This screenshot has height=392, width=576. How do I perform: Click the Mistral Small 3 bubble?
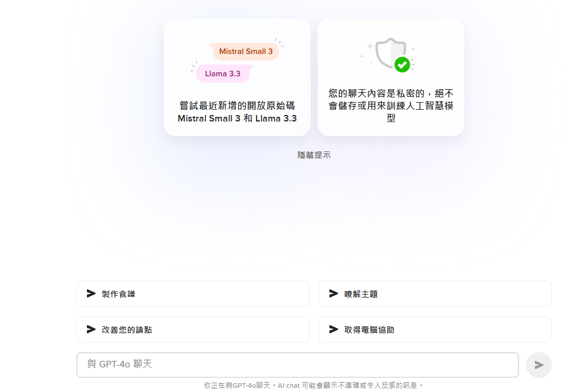coord(246,52)
